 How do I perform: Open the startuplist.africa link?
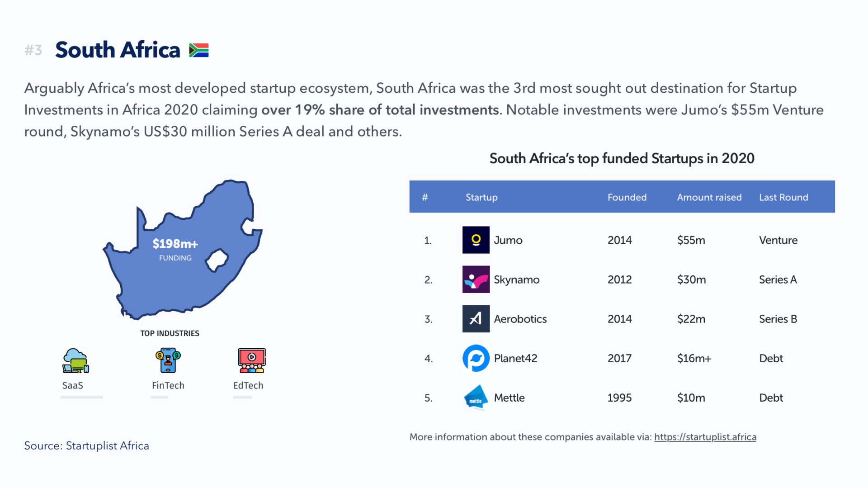point(705,437)
